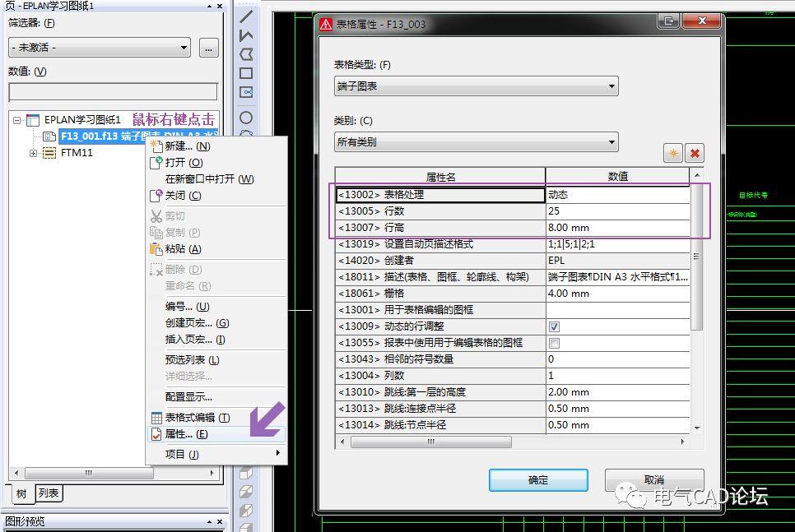Open the 表格类型 dropdown
Image resolution: width=795 pixels, height=532 pixels.
[476, 86]
